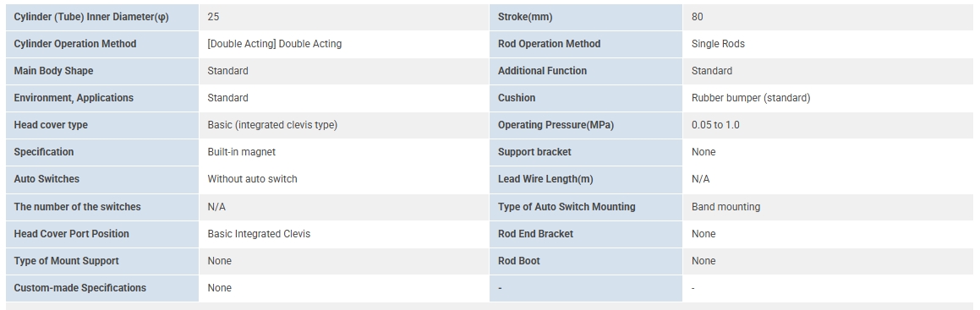Select the Basic (integrated clevis type) value
980x310 pixels.
[x=272, y=125]
